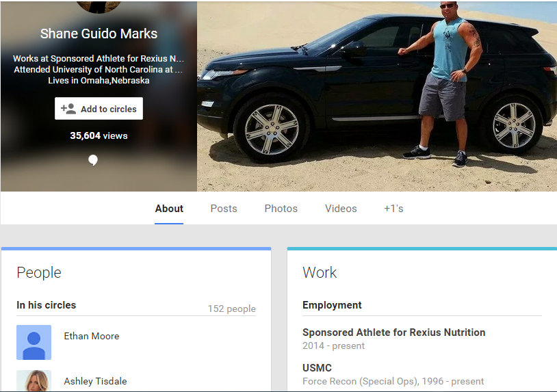This screenshot has height=392, width=557.
Task: Open the Posts tab
Action: point(224,209)
